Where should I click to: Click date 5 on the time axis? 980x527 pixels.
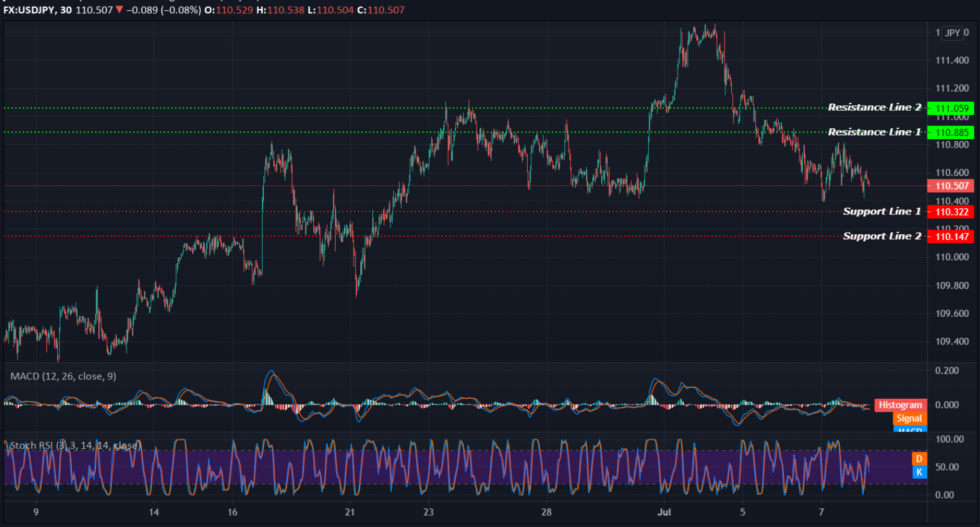(743, 512)
